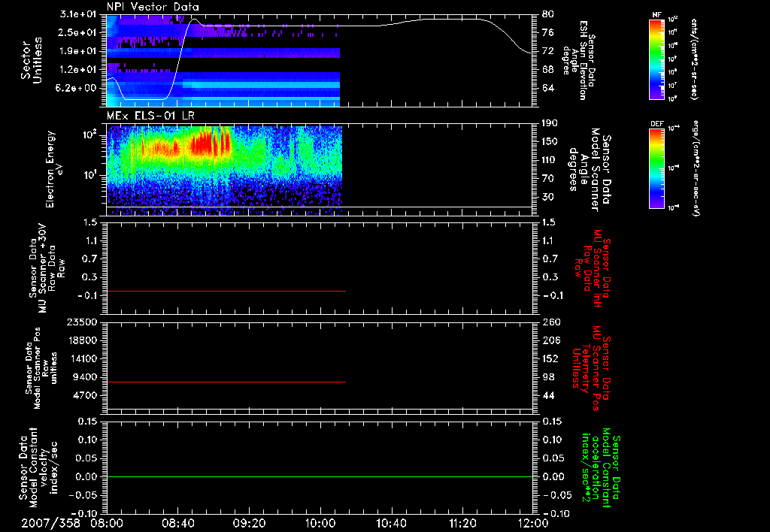The height and width of the screenshot is (532, 770).
Task: Click the 'Sector Unitless' axis label
Action: [32, 60]
